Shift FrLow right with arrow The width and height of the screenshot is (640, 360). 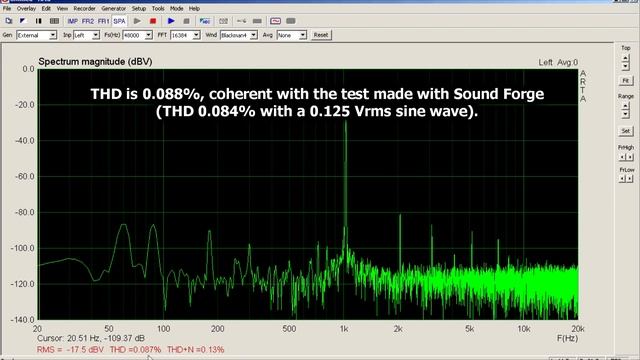tap(629, 179)
